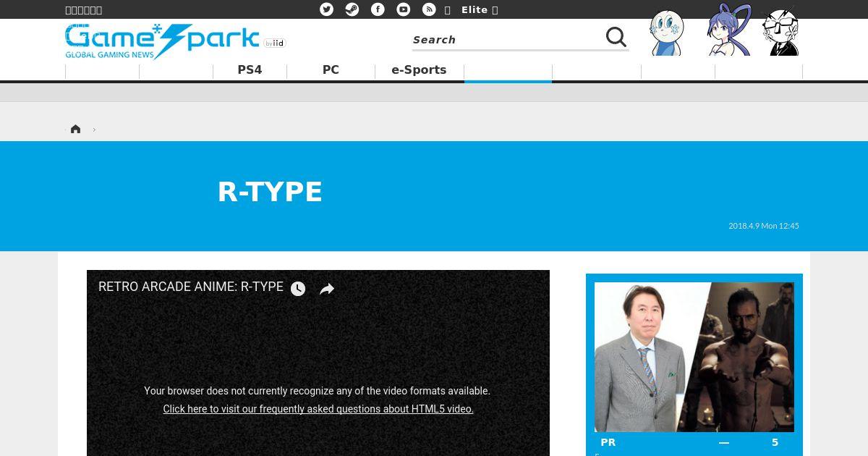Click the magnifier search icon
This screenshot has width=868, height=456.
pos(616,37)
